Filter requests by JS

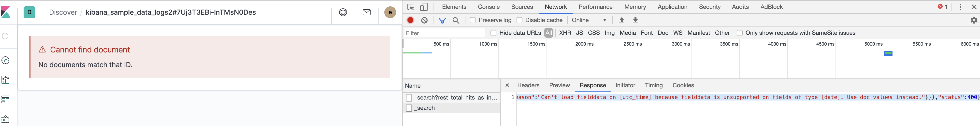(579, 33)
